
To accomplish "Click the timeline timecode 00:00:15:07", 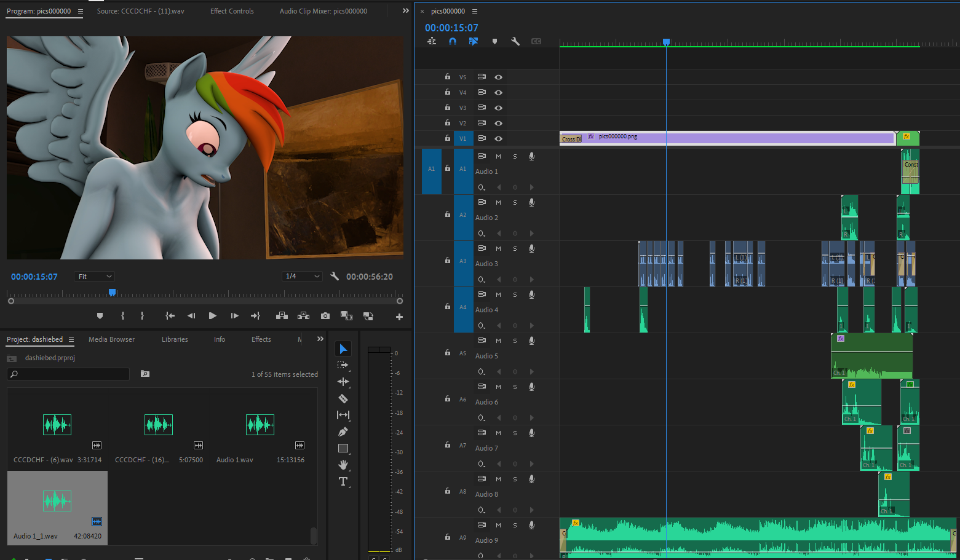I will (x=451, y=28).
